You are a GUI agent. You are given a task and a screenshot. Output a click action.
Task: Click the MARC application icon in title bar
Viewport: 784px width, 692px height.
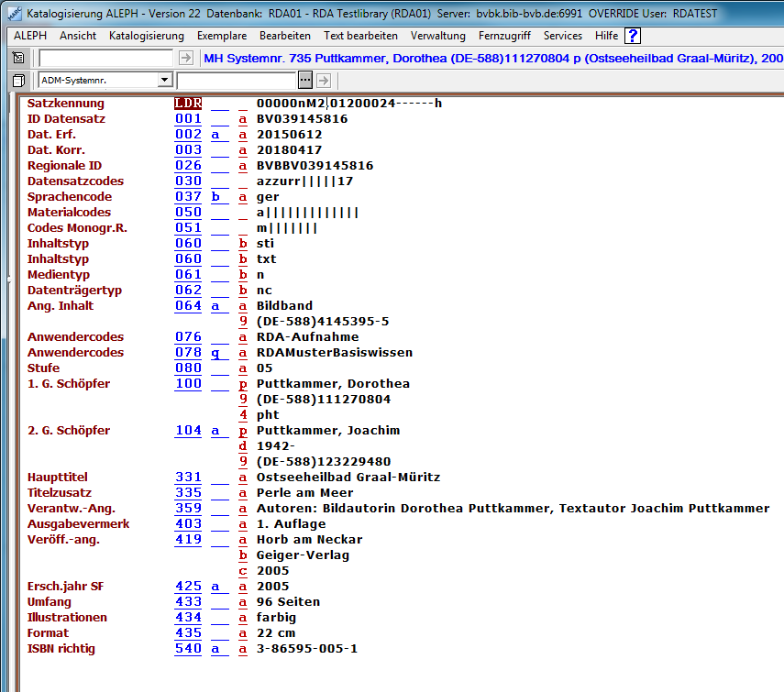click(x=13, y=14)
